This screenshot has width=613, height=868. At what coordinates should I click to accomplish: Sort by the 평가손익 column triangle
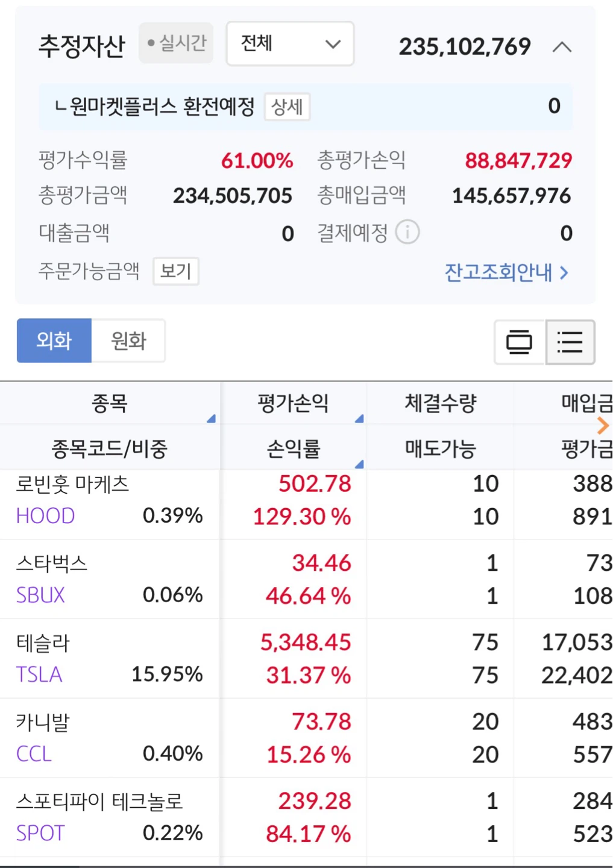(359, 418)
